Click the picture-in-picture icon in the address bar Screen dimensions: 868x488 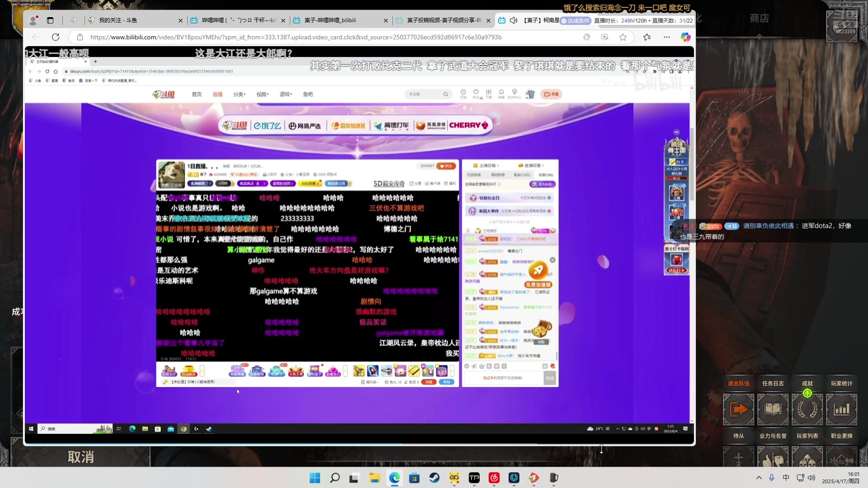click(605, 37)
